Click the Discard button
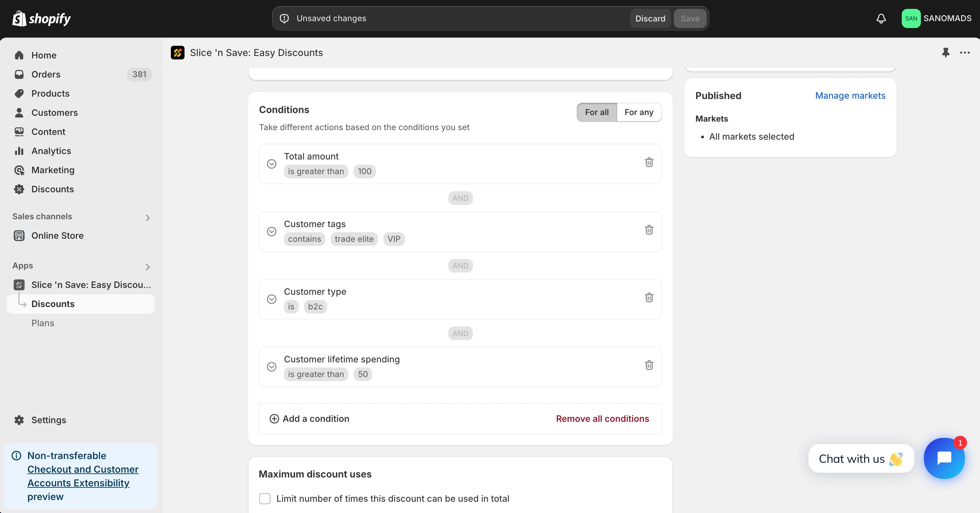Viewport: 980px width, 513px height. (x=650, y=19)
